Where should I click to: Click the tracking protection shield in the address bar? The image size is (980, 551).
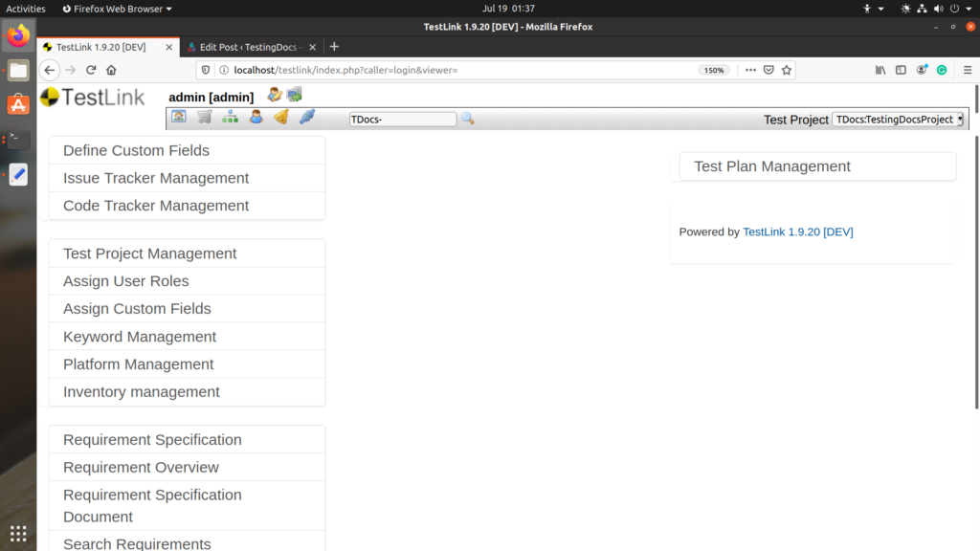(204, 69)
